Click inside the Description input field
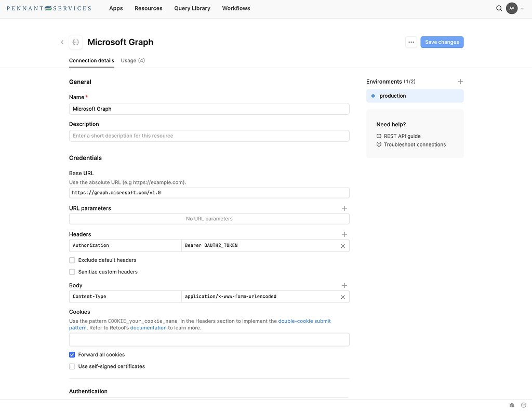Image resolution: width=532 pixels, height=411 pixels. click(x=209, y=136)
